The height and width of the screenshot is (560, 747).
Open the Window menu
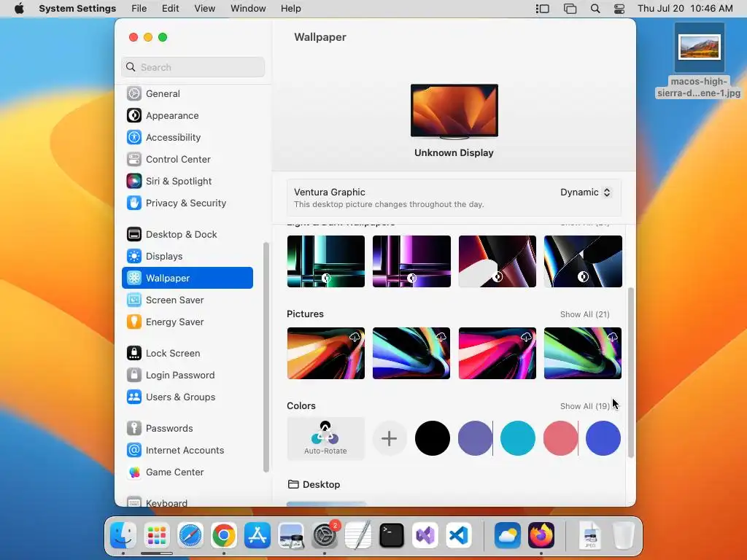pyautogui.click(x=248, y=9)
